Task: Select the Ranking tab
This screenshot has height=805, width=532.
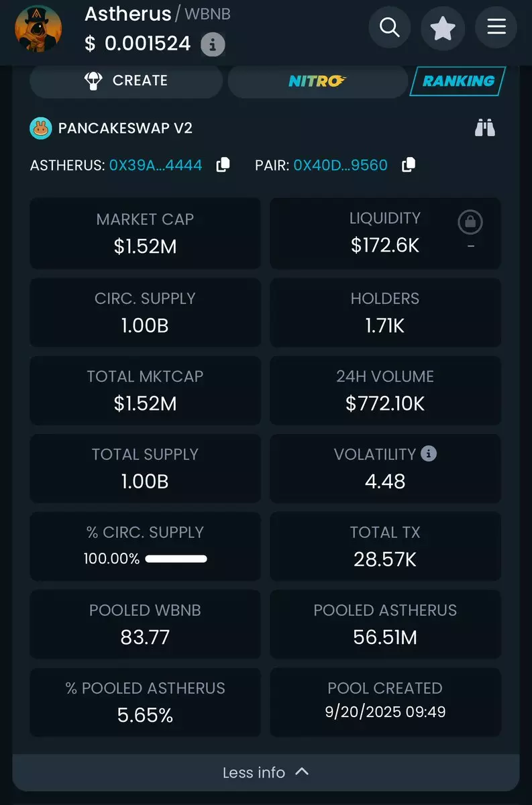Action: [x=458, y=81]
